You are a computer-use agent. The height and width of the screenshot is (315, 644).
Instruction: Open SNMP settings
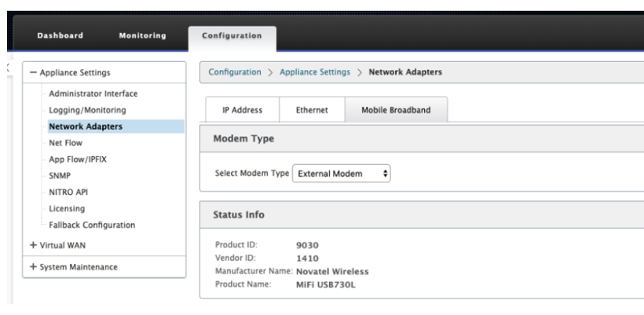tap(60, 176)
